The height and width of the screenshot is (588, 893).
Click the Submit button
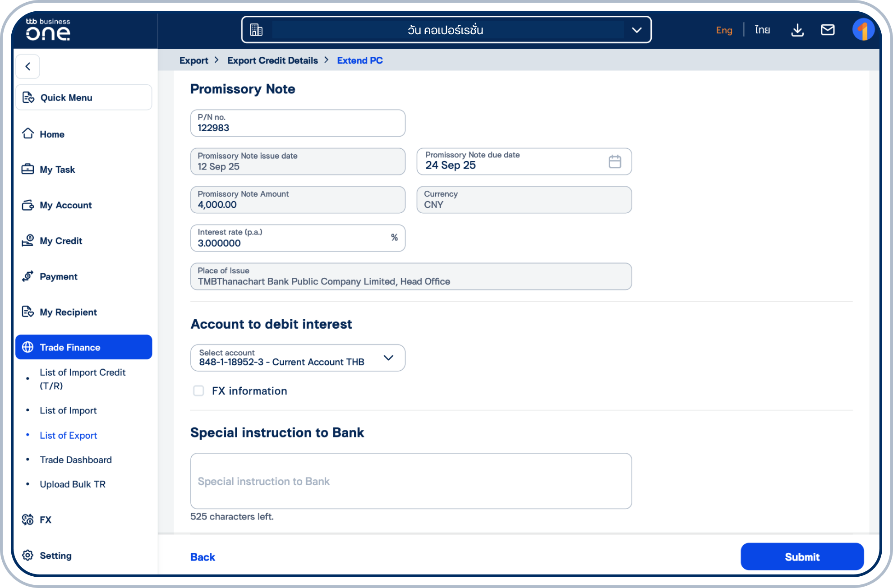(x=802, y=556)
